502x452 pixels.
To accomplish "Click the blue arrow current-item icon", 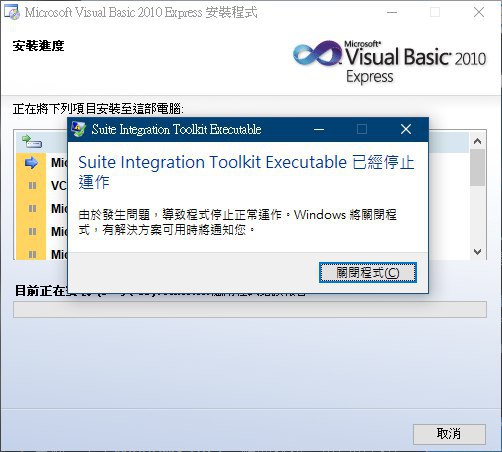I will point(32,162).
